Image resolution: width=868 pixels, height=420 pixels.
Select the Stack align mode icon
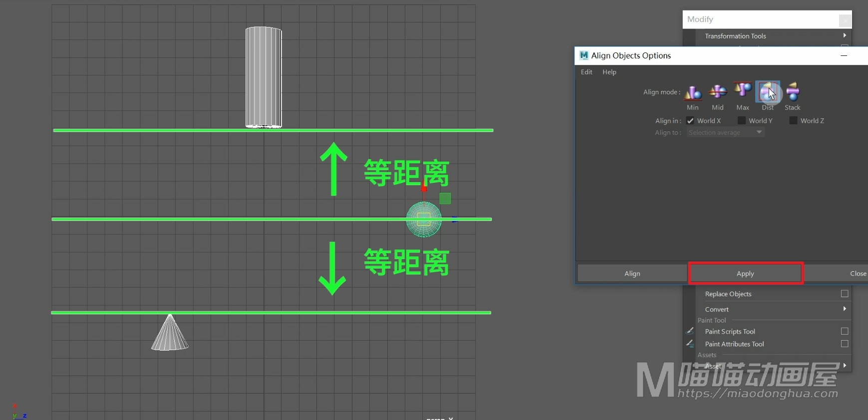click(x=793, y=91)
